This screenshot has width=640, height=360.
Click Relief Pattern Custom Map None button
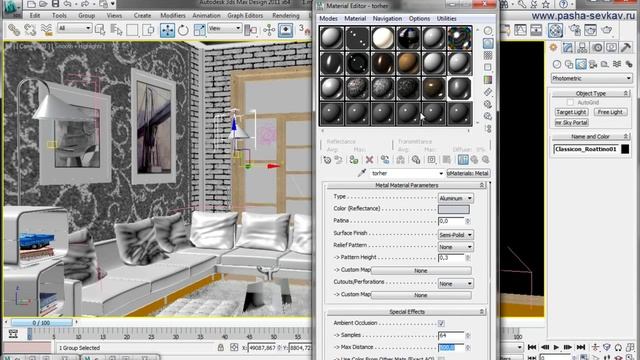[421, 271]
